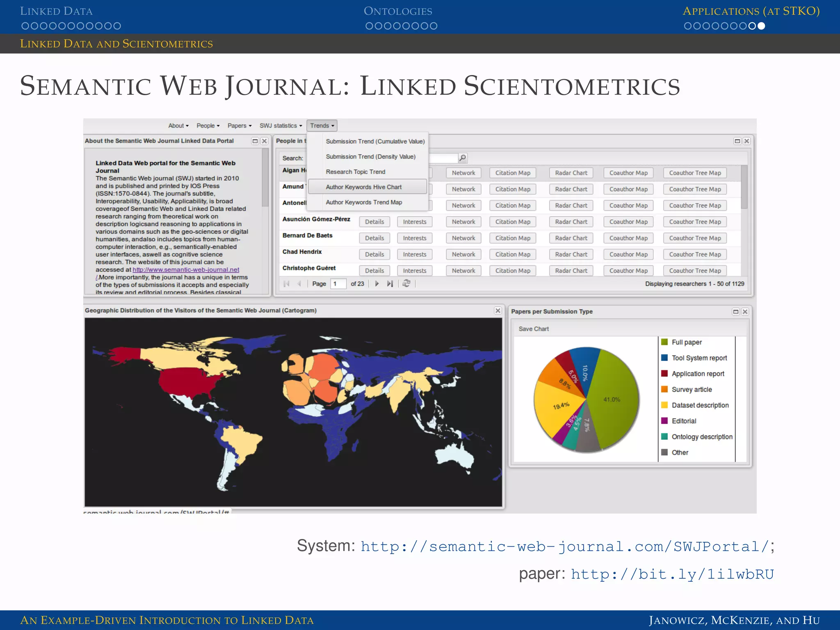The height and width of the screenshot is (630, 840).
Task: Open the bit.ly paper link
Action: click(672, 574)
